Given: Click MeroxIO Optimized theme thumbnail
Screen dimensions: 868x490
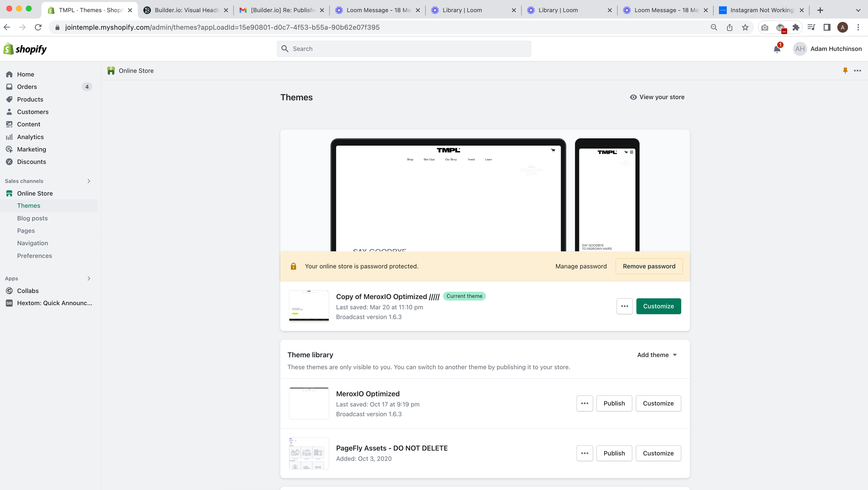Looking at the screenshot, I should coord(309,404).
